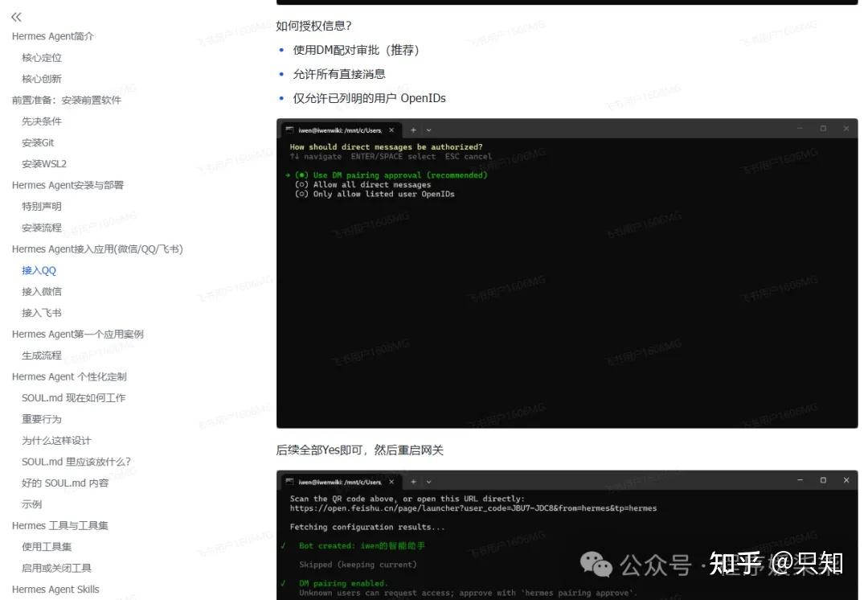
Task: Close the upper terminal's tab with X
Action: (x=391, y=130)
